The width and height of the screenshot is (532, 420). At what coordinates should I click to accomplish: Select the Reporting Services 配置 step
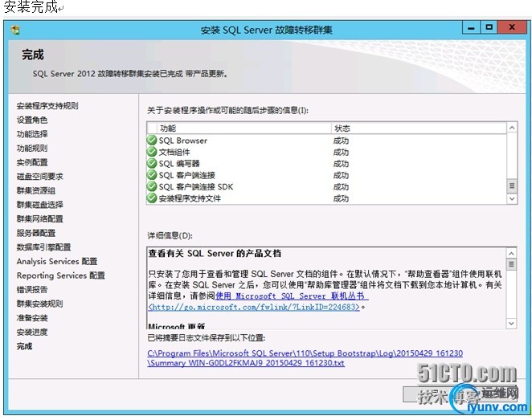(x=61, y=275)
